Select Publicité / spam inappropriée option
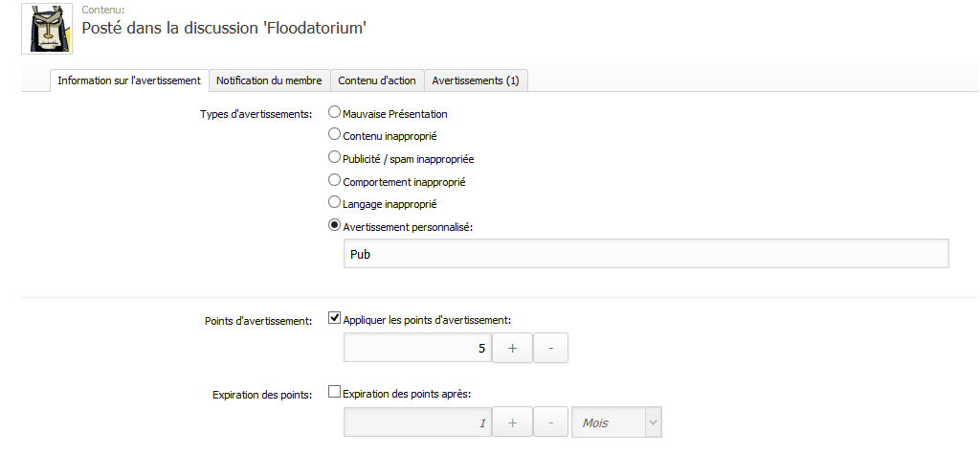Screen dimensions: 980x457 [x=335, y=158]
